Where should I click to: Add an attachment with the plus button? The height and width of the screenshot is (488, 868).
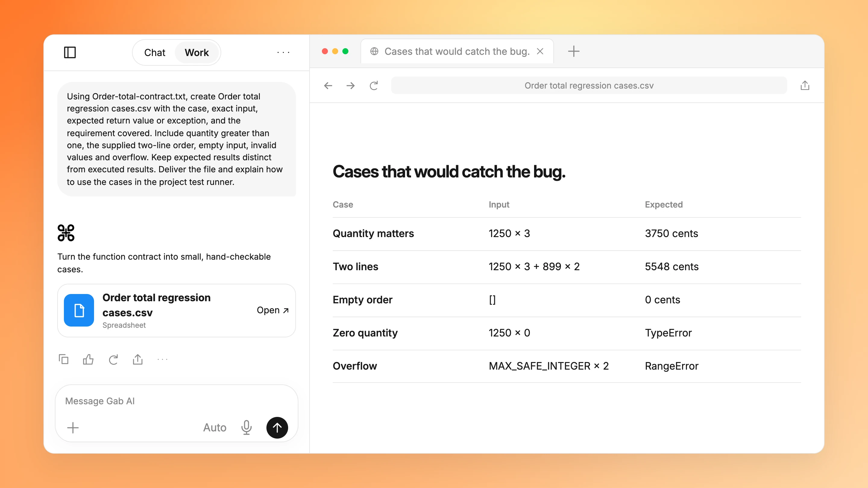pyautogui.click(x=73, y=428)
